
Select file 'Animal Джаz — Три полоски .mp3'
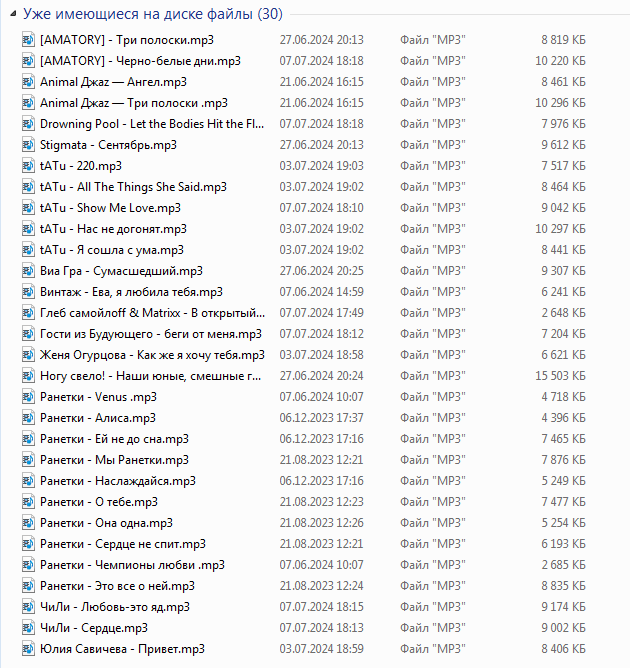(134, 103)
